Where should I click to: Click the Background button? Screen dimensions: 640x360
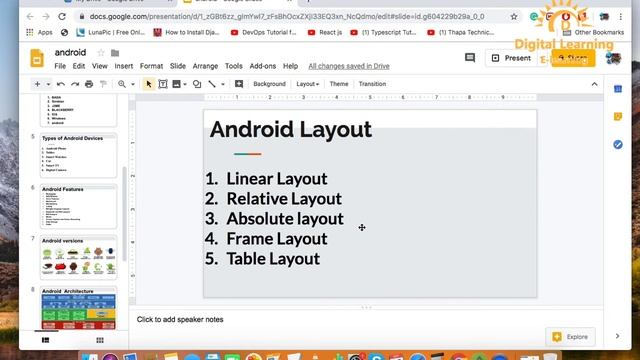click(269, 84)
